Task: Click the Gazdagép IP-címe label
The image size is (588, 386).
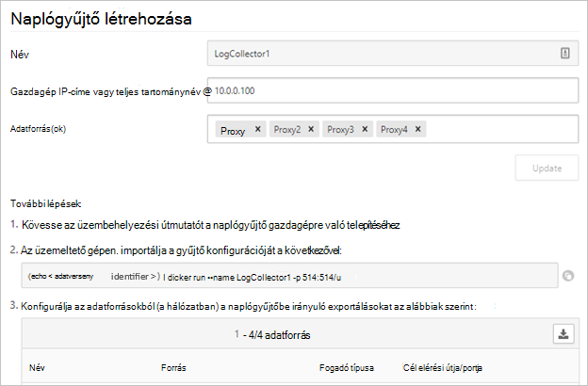Action: point(111,91)
